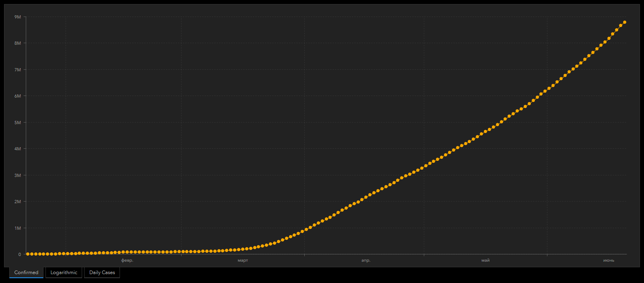Select the 1M y-axis label
This screenshot has width=644, height=283.
click(x=18, y=228)
